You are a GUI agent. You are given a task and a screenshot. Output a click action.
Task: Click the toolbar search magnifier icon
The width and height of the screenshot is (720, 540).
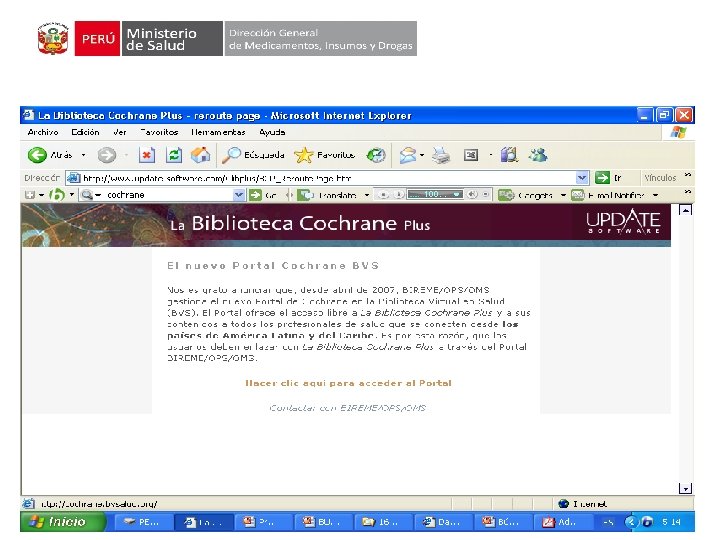point(86,195)
